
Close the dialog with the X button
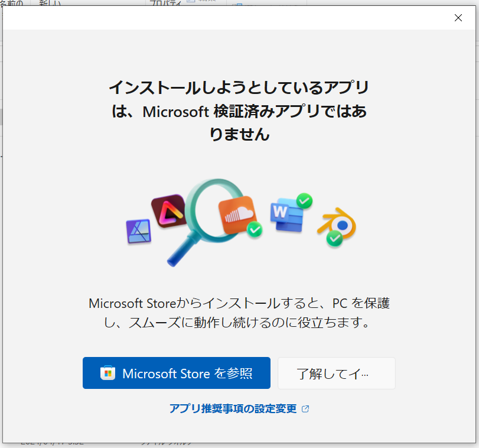click(458, 18)
